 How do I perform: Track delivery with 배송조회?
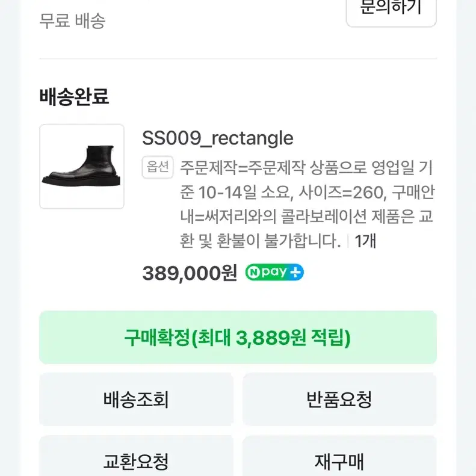coord(136,399)
